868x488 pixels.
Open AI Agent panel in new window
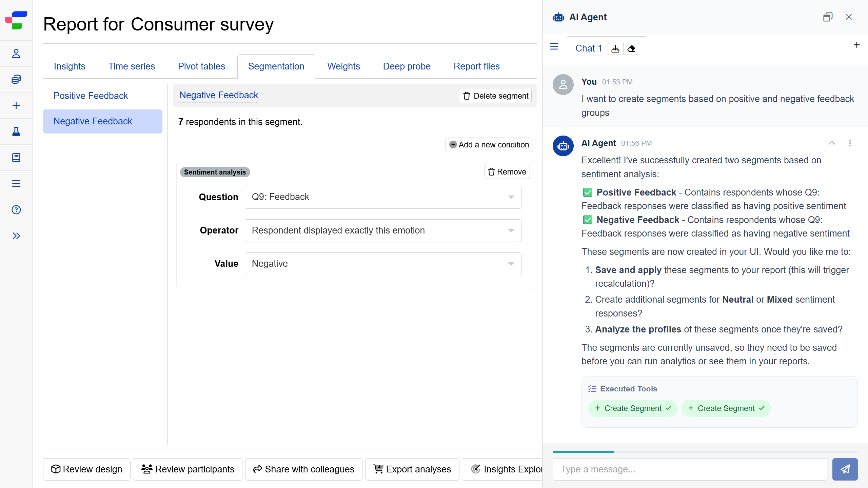(828, 17)
